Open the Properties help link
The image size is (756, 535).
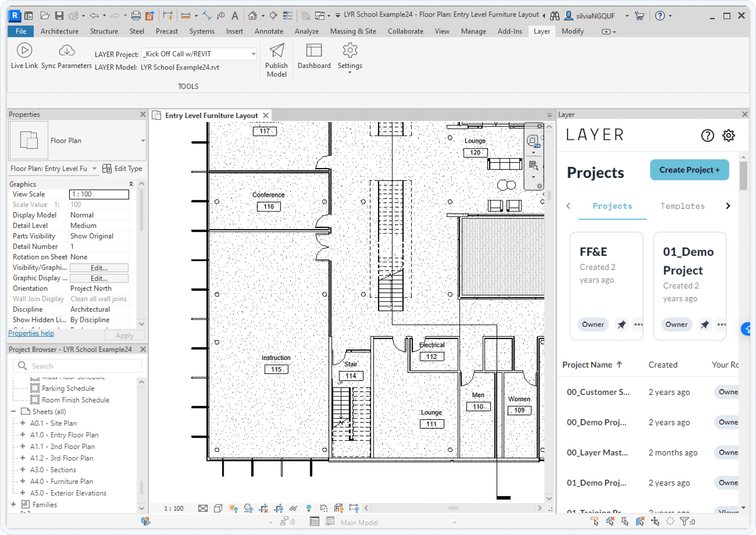pos(31,333)
